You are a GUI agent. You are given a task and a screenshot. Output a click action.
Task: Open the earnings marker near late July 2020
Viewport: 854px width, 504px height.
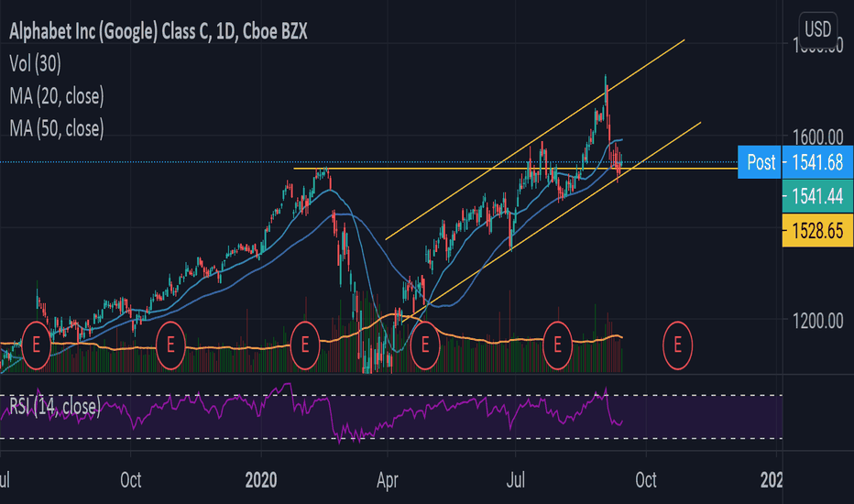(558, 345)
